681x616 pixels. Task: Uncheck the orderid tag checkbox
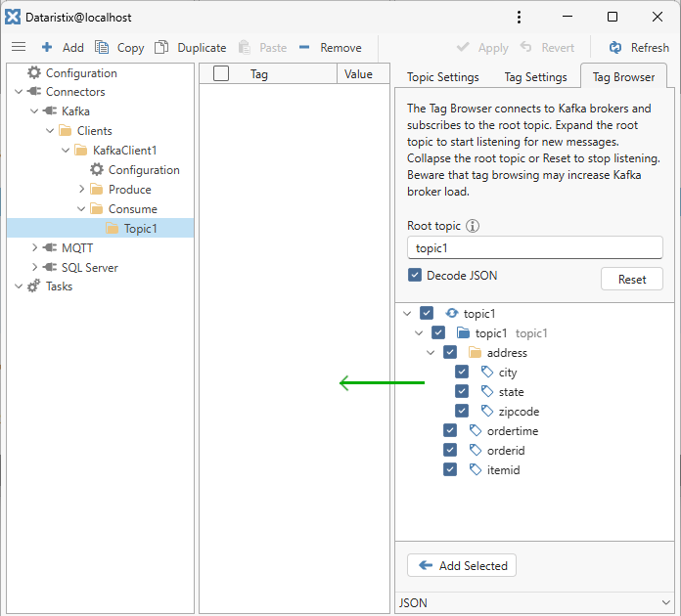coord(450,451)
